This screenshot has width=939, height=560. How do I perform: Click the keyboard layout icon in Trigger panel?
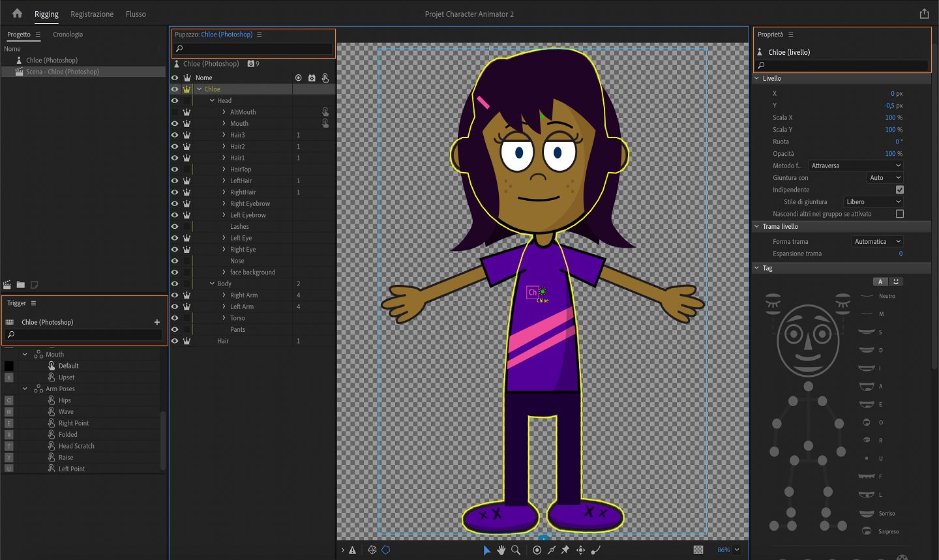tap(10, 322)
